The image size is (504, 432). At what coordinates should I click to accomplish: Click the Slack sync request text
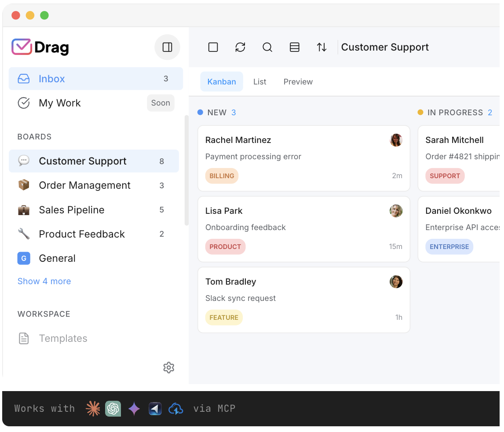pos(241,298)
